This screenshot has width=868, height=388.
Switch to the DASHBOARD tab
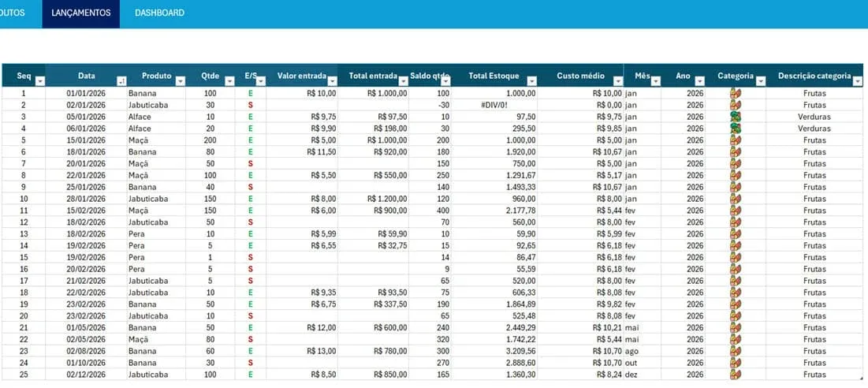point(159,13)
